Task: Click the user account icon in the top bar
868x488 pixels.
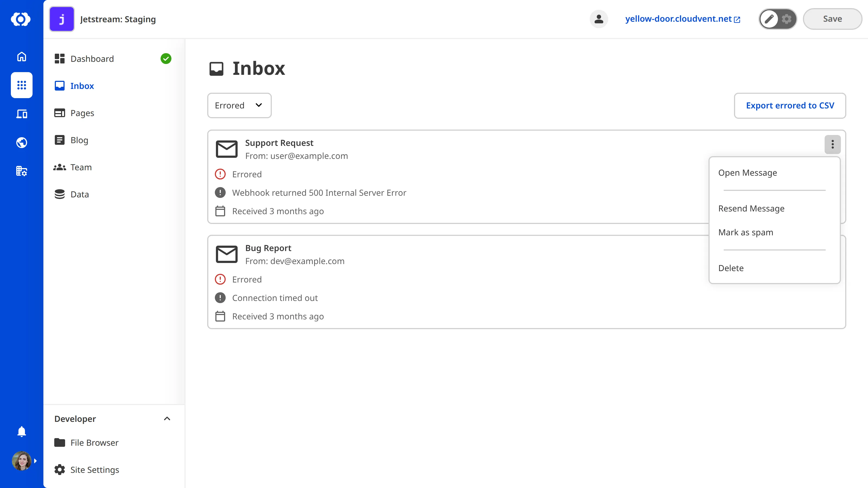Action: pos(599,19)
